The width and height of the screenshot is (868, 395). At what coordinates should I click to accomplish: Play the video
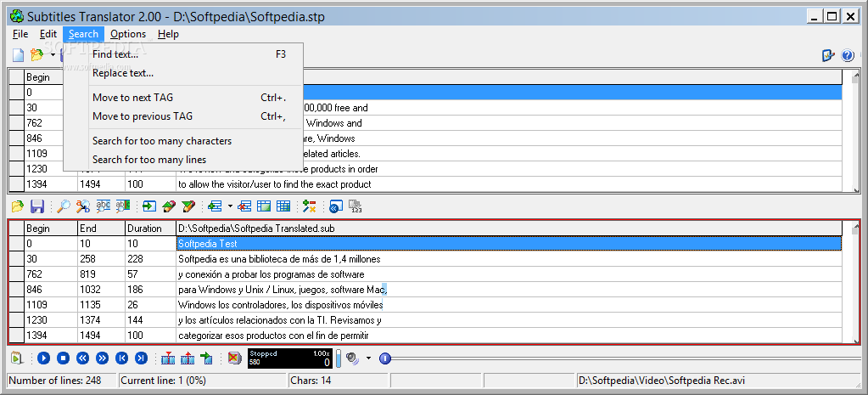(x=44, y=358)
